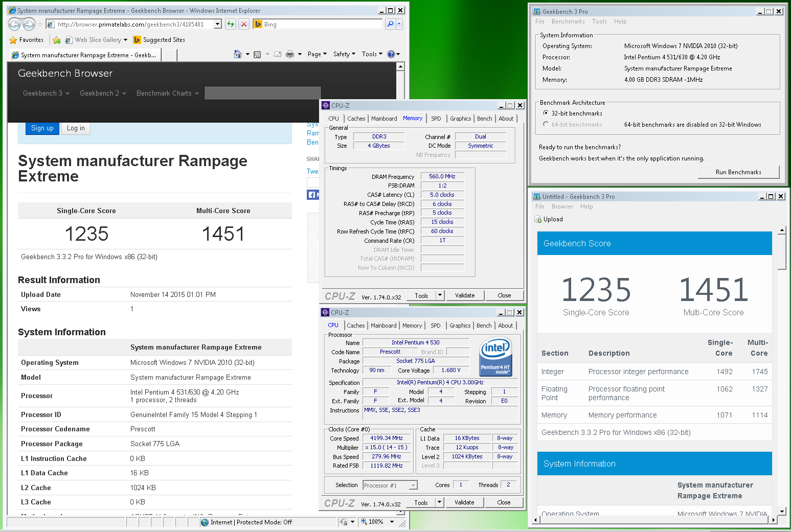Open the IE Home page icon
Image resolution: width=791 pixels, height=532 pixels.
click(x=237, y=54)
